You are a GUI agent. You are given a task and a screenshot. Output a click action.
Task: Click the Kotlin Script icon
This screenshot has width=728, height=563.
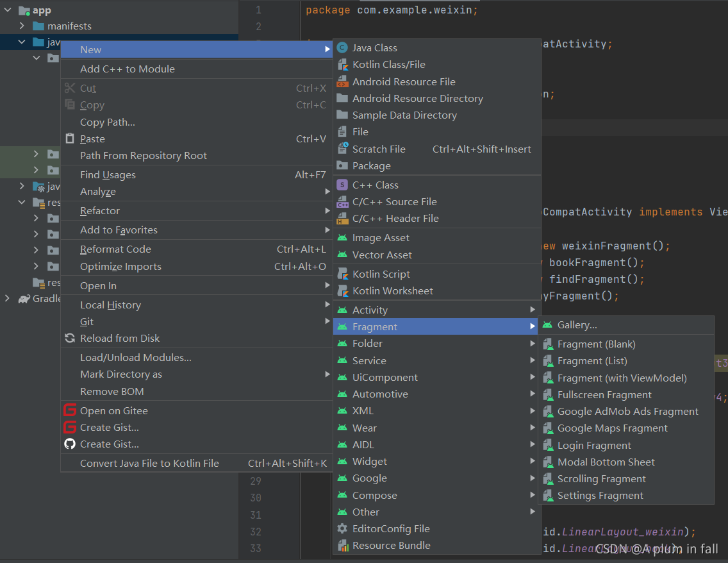(x=342, y=274)
